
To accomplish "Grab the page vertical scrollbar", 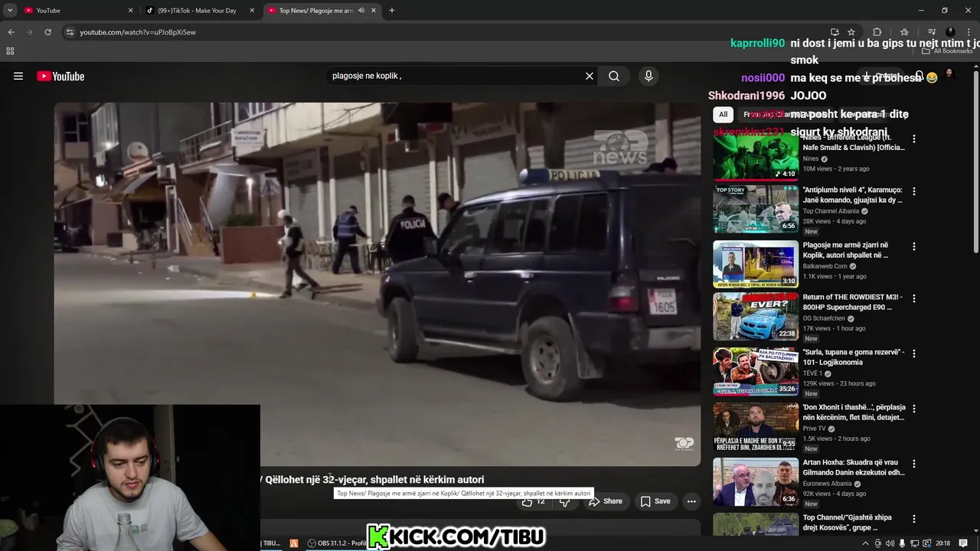I will 975,161.
